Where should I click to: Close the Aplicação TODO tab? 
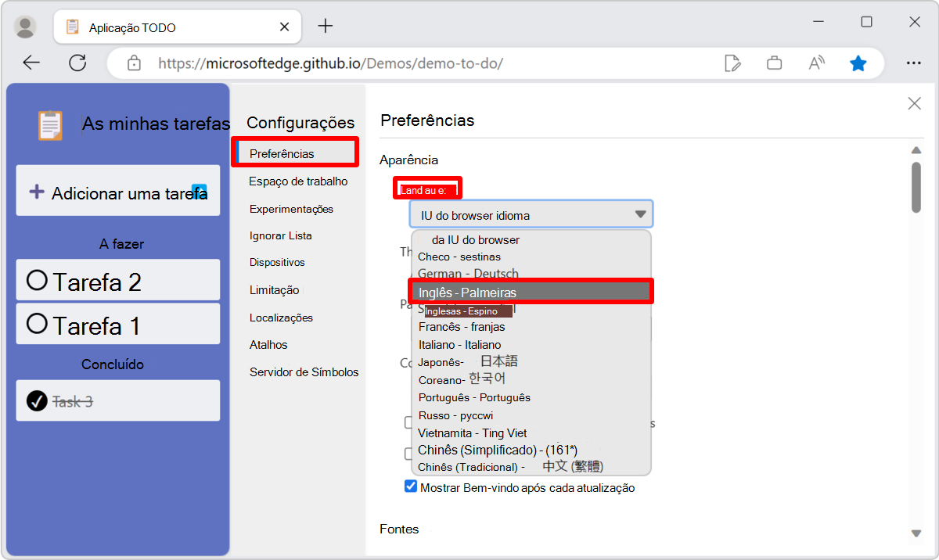coord(286,27)
